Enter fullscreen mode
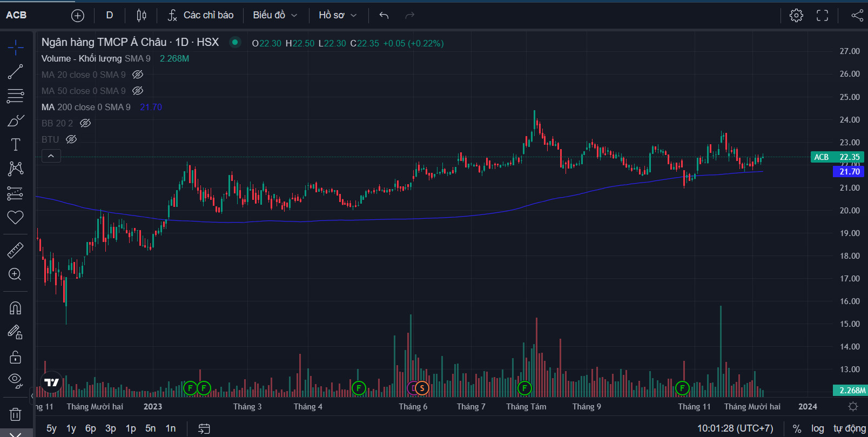This screenshot has width=868, height=437. pos(822,15)
